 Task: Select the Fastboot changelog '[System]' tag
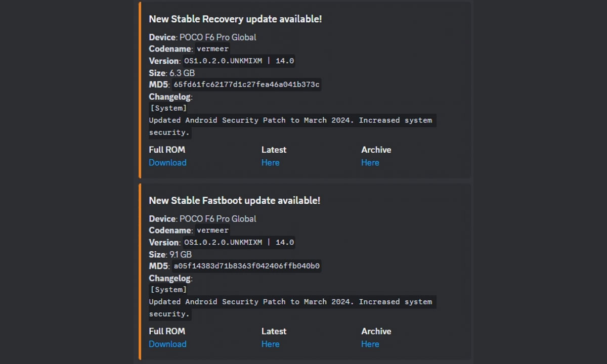click(x=168, y=290)
